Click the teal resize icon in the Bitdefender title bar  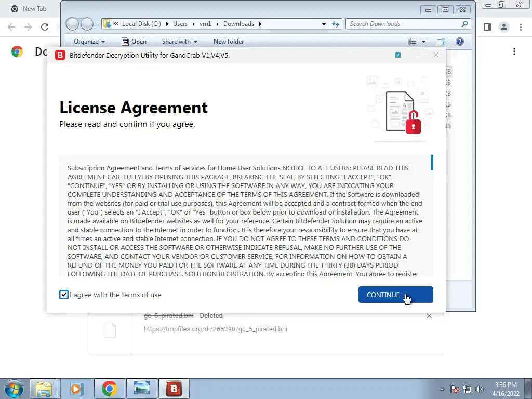tap(398, 55)
